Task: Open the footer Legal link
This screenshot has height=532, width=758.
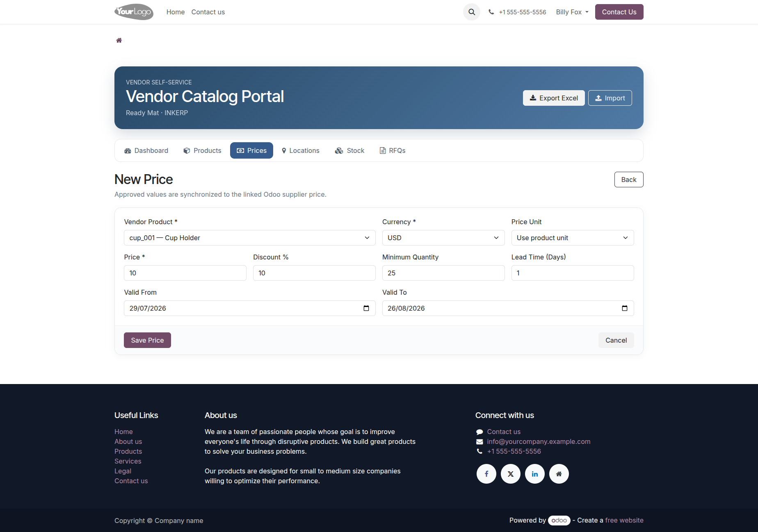Action: (x=123, y=471)
